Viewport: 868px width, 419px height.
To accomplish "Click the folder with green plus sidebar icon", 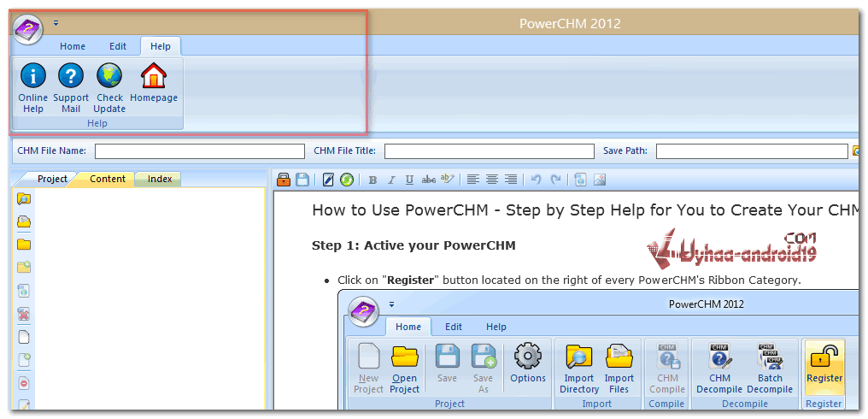I will pos(24,267).
